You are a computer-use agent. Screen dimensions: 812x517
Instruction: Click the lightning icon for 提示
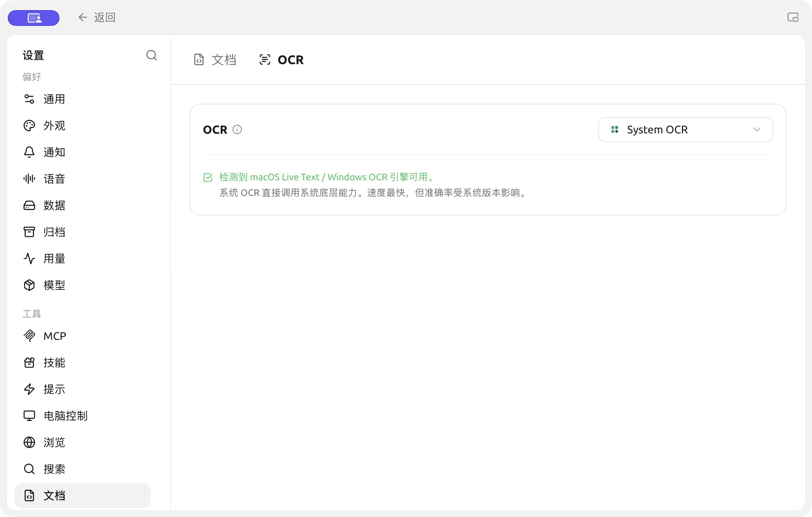point(29,389)
